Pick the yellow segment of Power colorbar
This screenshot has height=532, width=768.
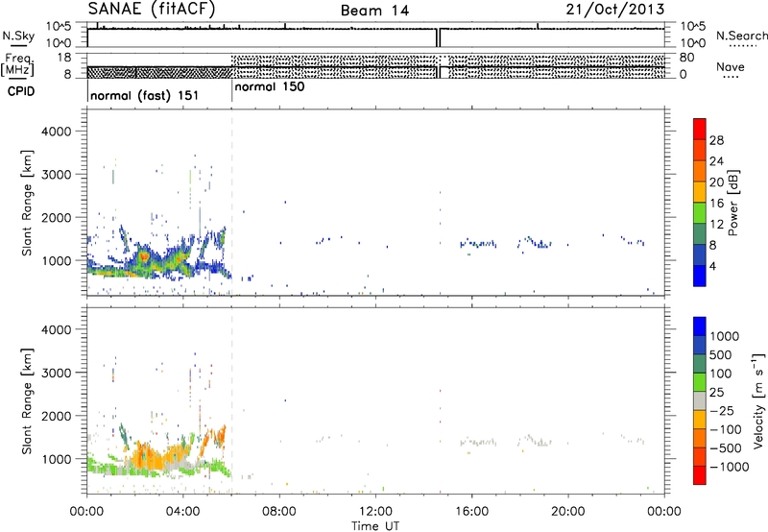click(700, 191)
